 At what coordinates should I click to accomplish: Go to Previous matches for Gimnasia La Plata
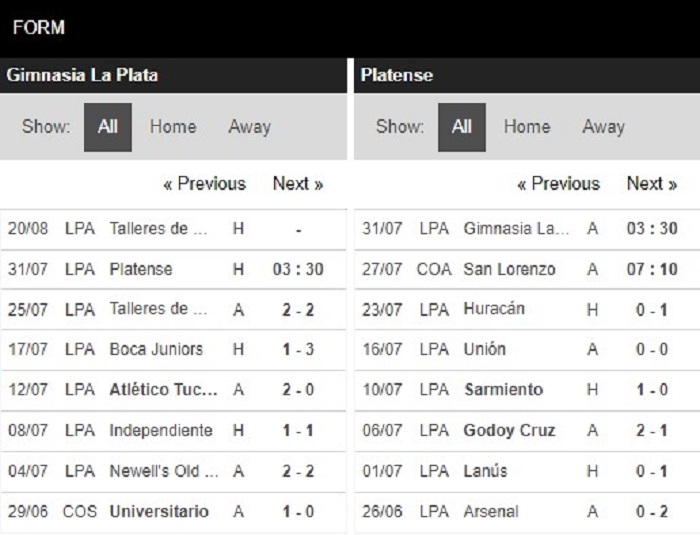point(205,184)
